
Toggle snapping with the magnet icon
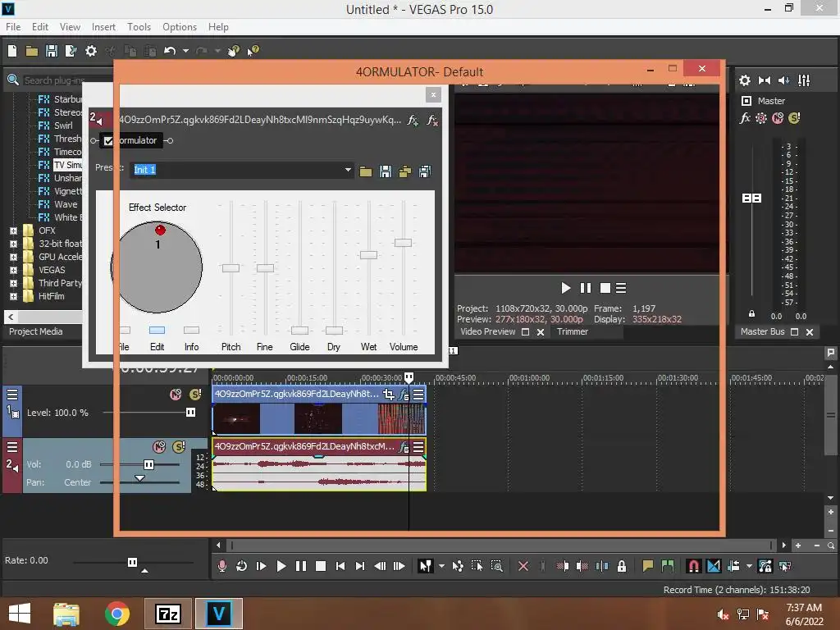tap(693, 566)
